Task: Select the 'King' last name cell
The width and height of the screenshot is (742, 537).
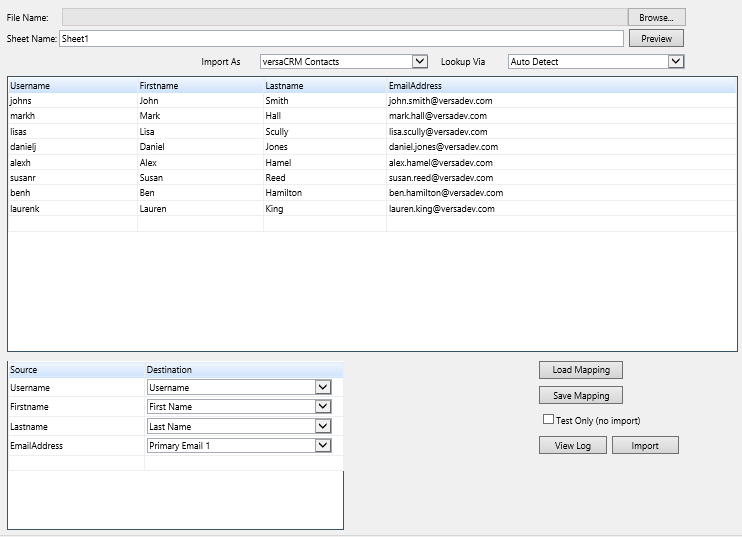Action: 325,209
